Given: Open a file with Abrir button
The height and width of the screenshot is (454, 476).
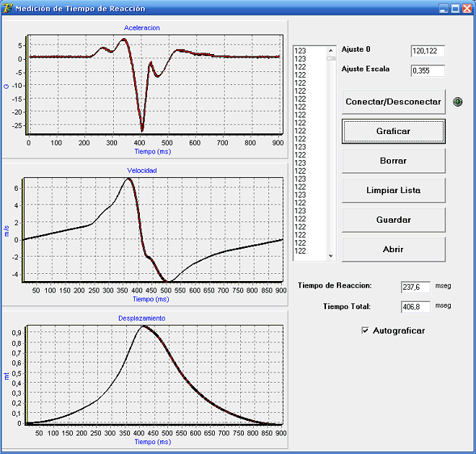Looking at the screenshot, I should click(393, 249).
